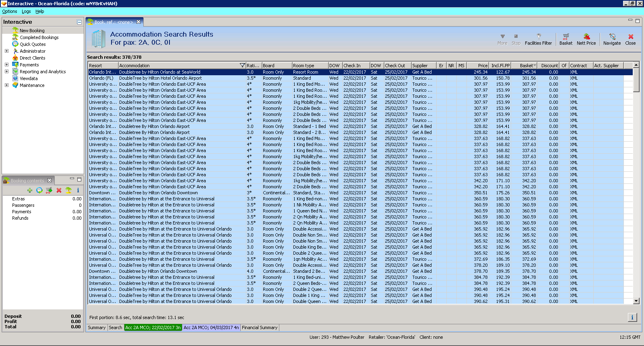Click the green plus icon in Booking contents

[29, 190]
